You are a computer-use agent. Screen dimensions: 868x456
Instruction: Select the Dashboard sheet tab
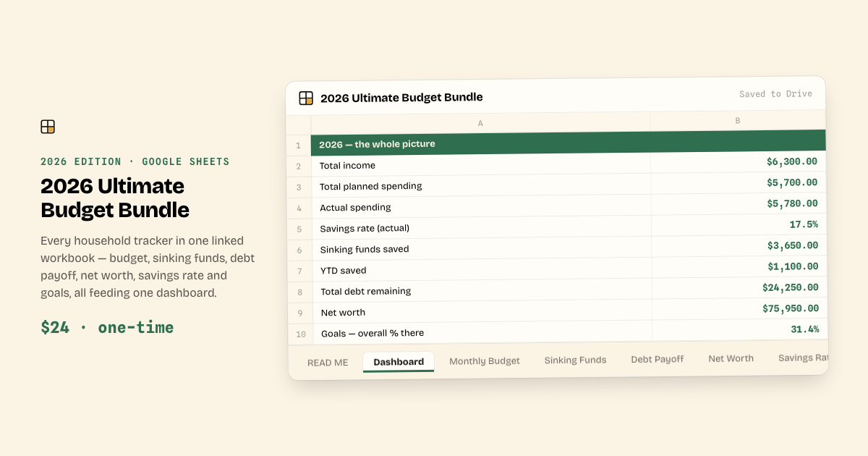(399, 362)
